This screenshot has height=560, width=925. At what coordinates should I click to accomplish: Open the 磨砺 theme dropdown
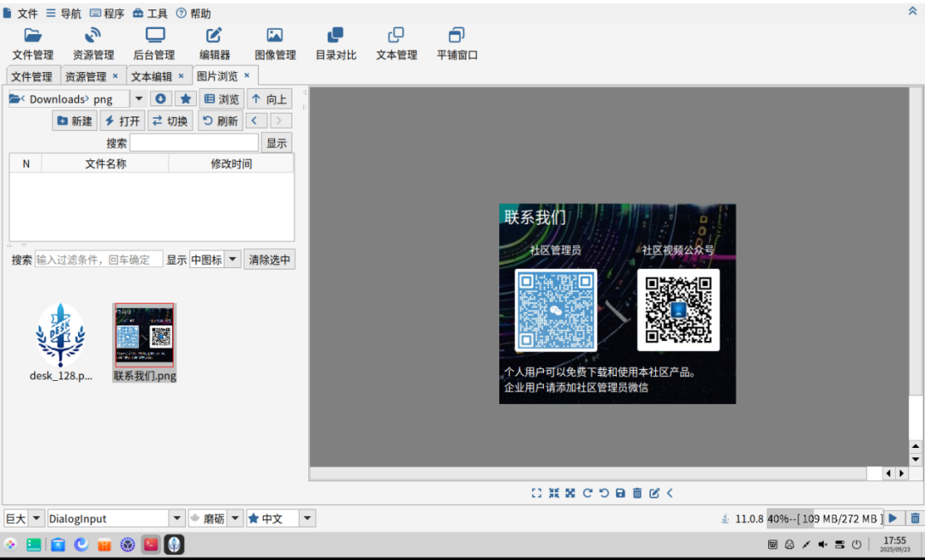tap(235, 518)
